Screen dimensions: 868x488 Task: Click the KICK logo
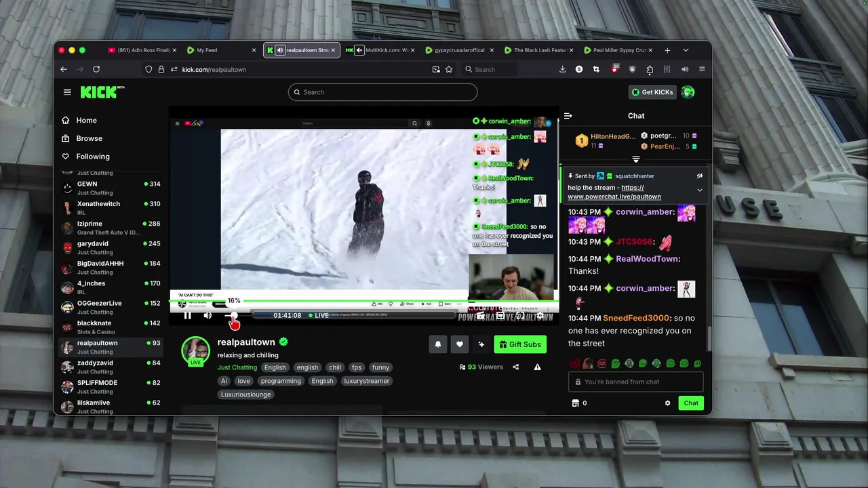coord(102,92)
